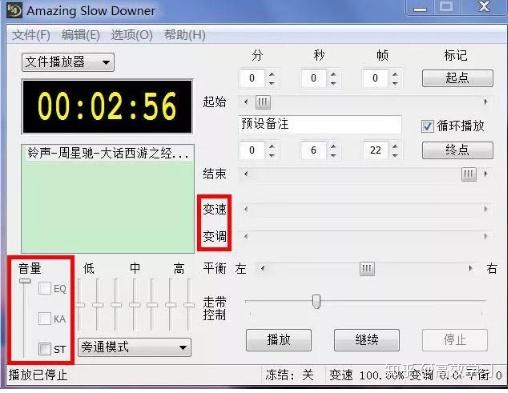Enable the KA checkbox

(44, 319)
